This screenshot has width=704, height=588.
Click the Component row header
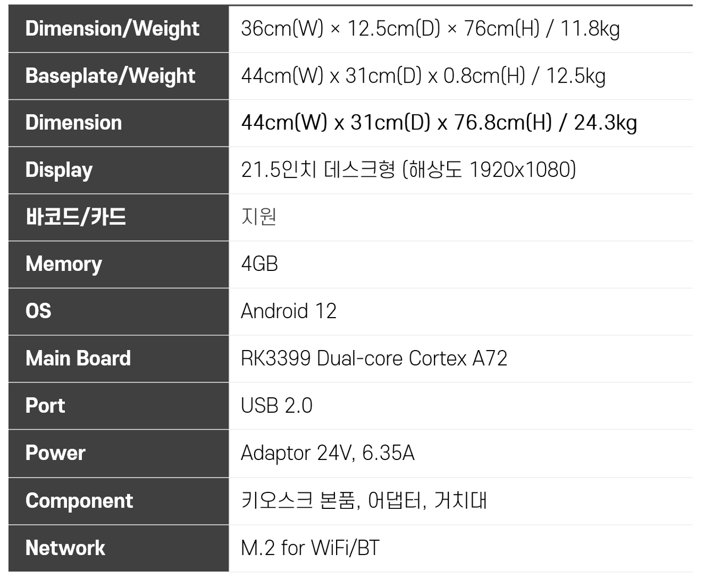pyautogui.click(x=79, y=501)
